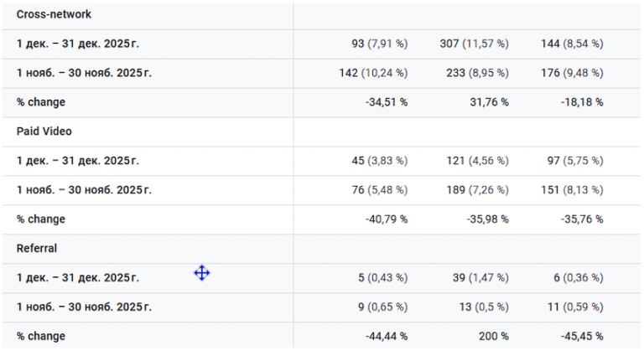644x356 pixels.
Task: Click the 142 (10,24 %) November cell
Action: [x=374, y=73]
